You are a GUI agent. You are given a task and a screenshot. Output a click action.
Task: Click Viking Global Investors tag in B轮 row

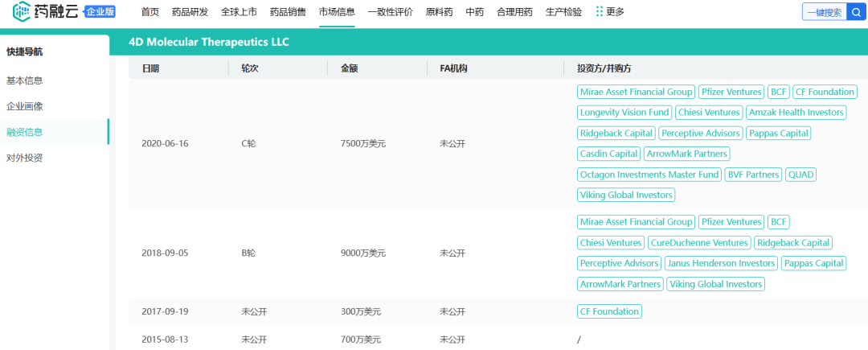tap(716, 284)
